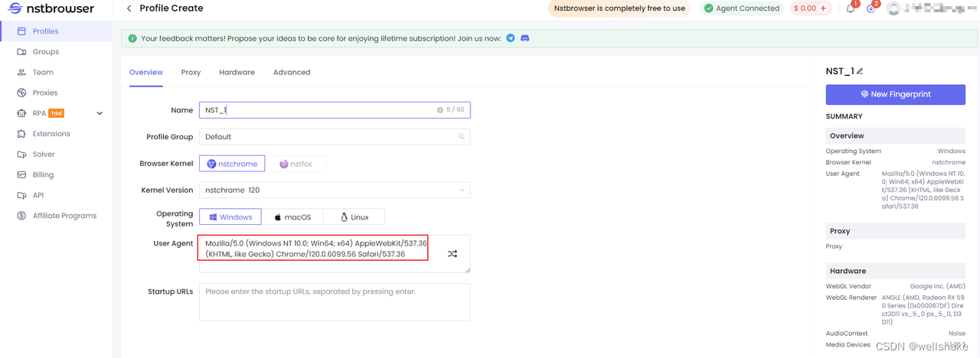Screen dimensions: 980x358
Task: Click the Hardware summary section header
Action: (895, 271)
